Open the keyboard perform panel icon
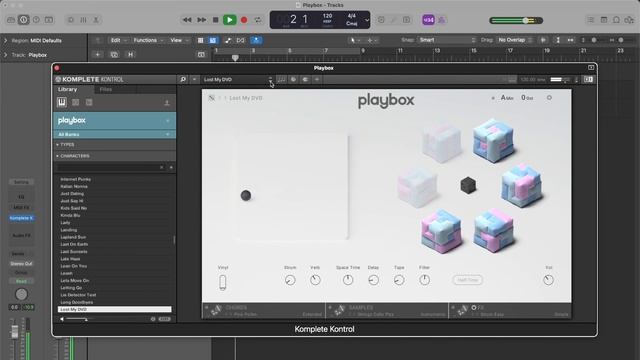The width and height of the screenshot is (640, 360). [x=281, y=79]
